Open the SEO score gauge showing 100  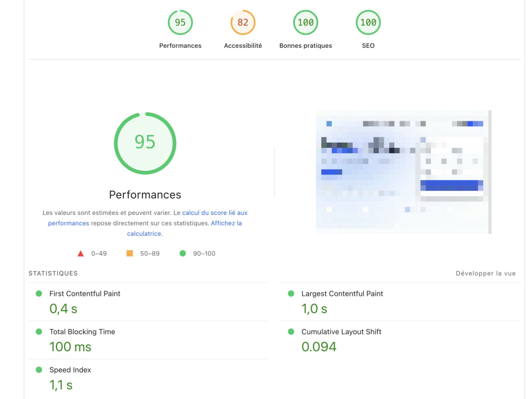click(368, 22)
